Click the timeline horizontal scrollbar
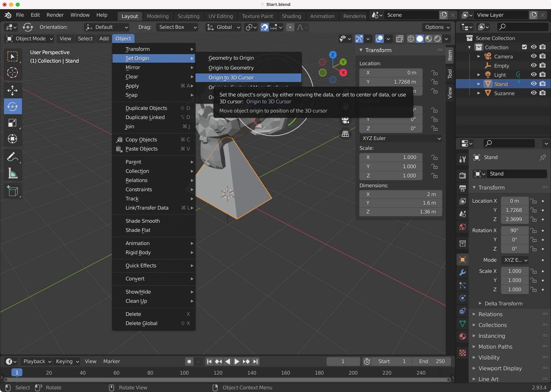Image resolution: width=551 pixels, height=392 pixels. (x=227, y=380)
